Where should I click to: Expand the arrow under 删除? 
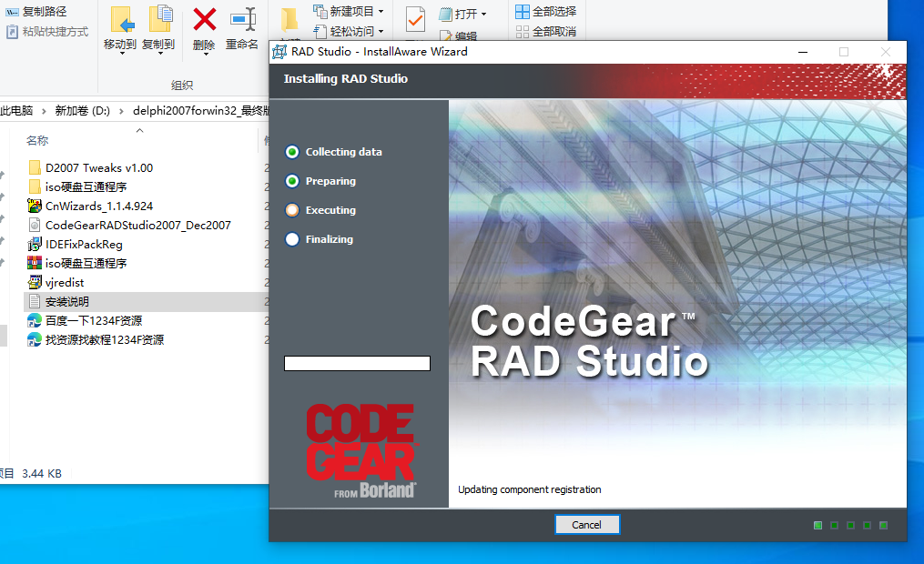pyautogui.click(x=206, y=54)
